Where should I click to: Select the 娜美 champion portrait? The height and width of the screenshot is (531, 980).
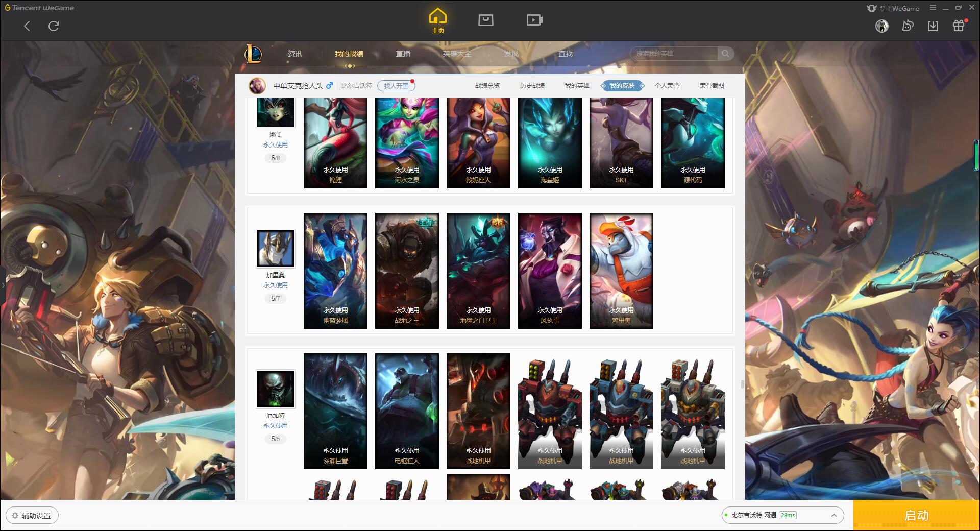coord(276,112)
